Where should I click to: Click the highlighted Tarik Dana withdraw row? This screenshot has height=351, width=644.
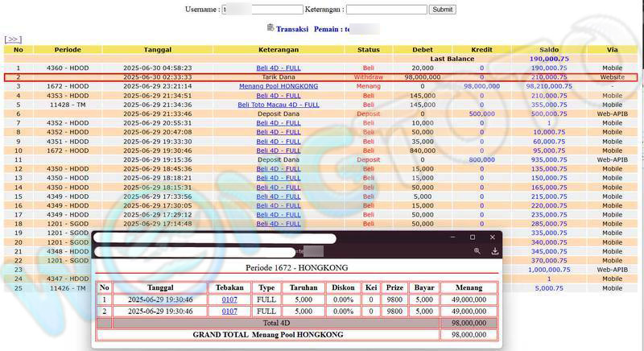(279, 77)
